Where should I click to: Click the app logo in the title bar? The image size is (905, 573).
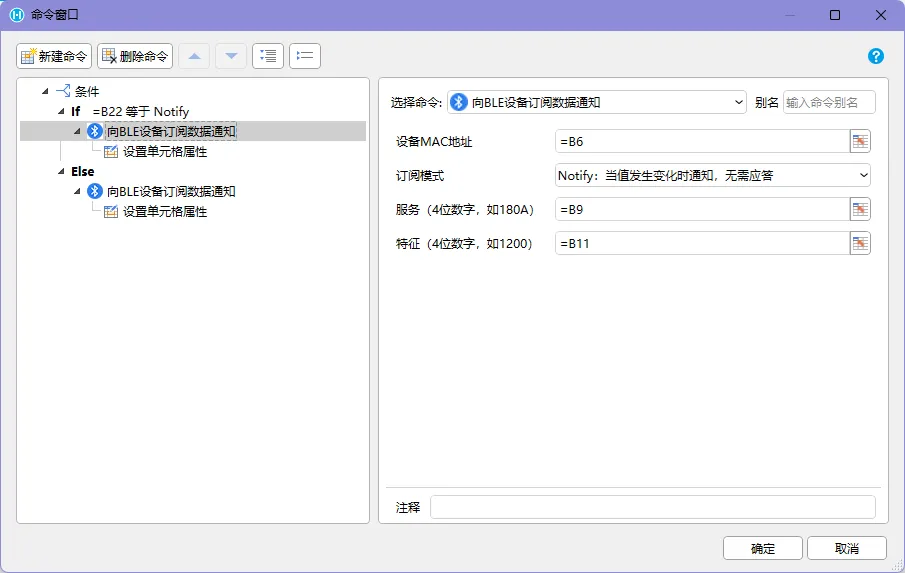pos(17,15)
